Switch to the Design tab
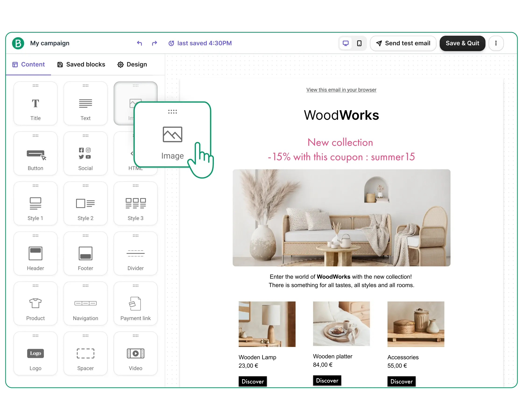Image resolution: width=523 pixels, height=420 pixels. click(132, 64)
